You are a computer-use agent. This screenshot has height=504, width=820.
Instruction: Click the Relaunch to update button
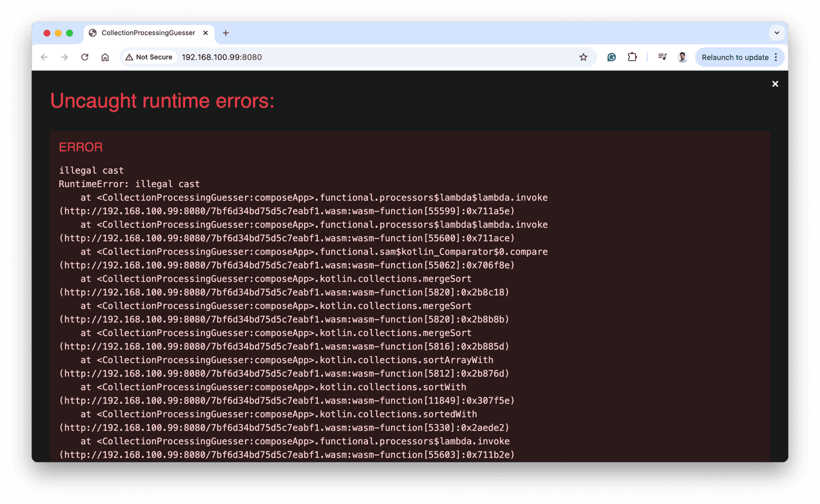(735, 57)
